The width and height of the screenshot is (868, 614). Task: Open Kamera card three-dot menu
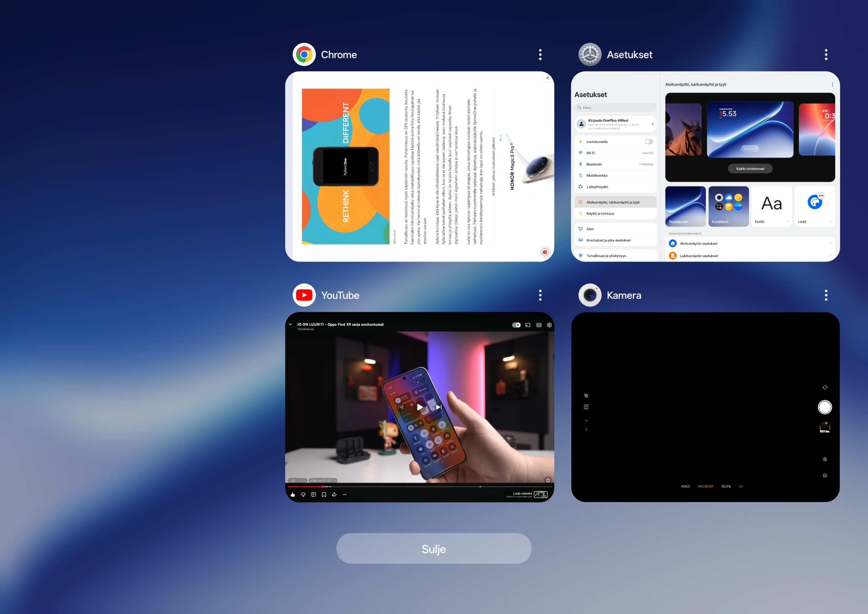(826, 295)
